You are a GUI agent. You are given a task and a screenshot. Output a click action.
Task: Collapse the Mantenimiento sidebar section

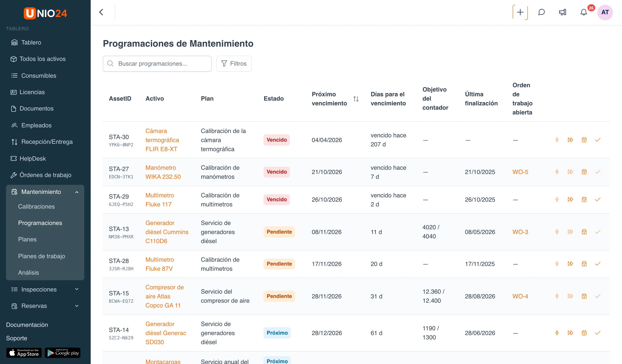(x=77, y=192)
